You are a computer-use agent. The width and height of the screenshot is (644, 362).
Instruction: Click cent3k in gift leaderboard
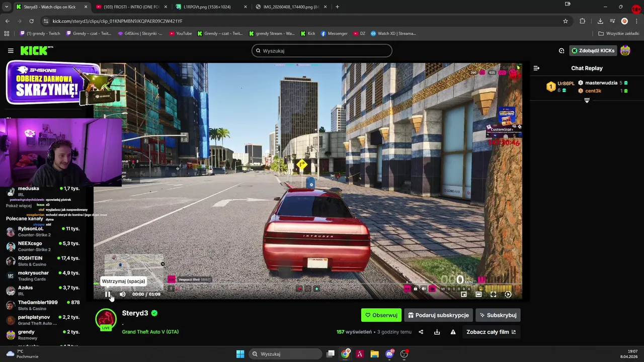[x=593, y=91]
